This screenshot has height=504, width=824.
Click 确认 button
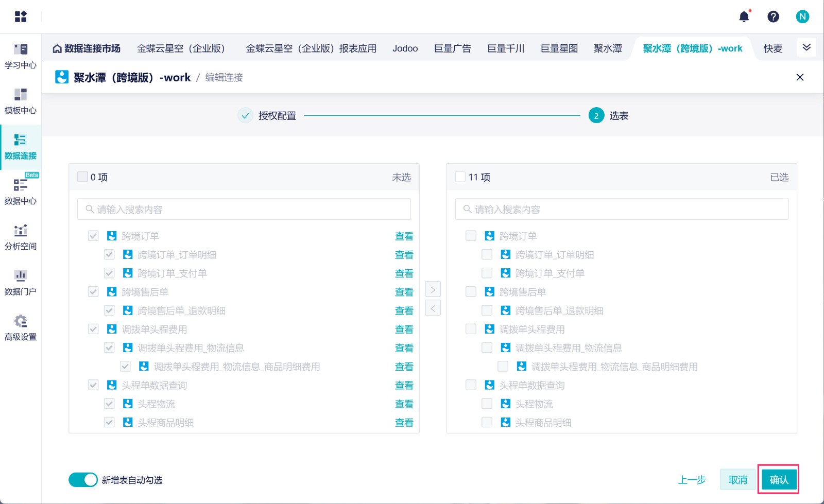pos(779,480)
